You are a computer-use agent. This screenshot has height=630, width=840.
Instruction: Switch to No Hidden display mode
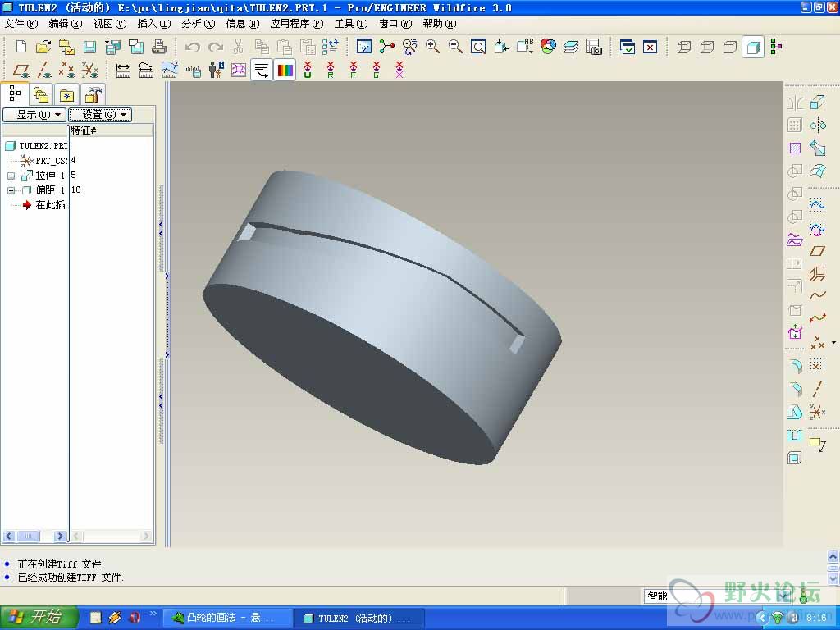pos(729,47)
